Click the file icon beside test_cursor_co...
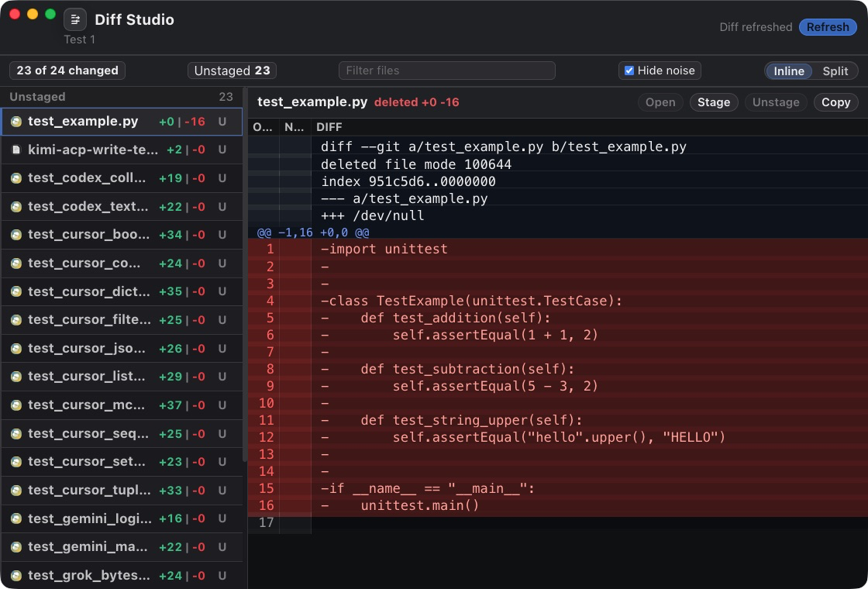Screen dimensions: 868x589 point(16,263)
